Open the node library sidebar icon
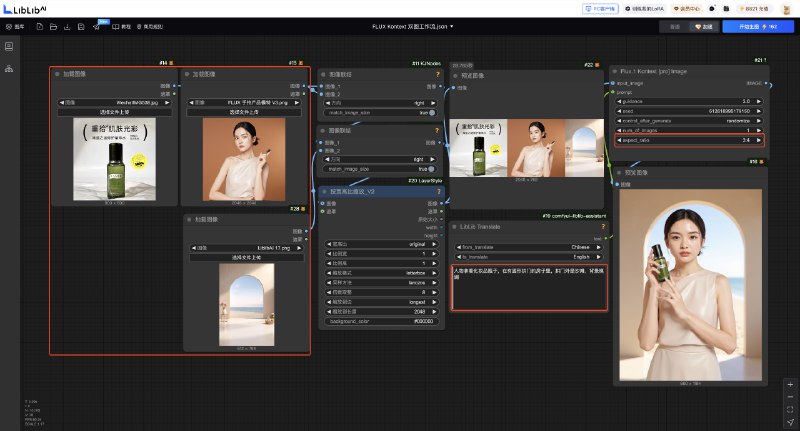Viewport: 800px width, 431px height. tap(9, 46)
